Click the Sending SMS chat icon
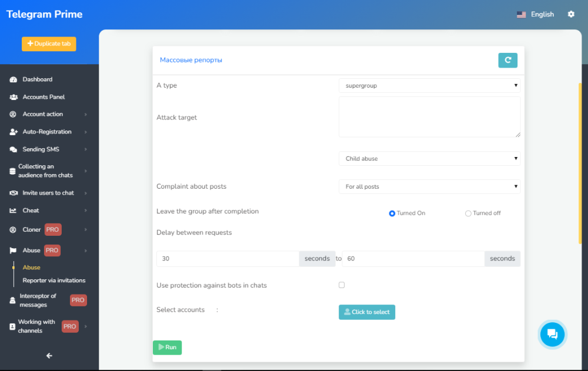588x371 pixels. click(14, 149)
